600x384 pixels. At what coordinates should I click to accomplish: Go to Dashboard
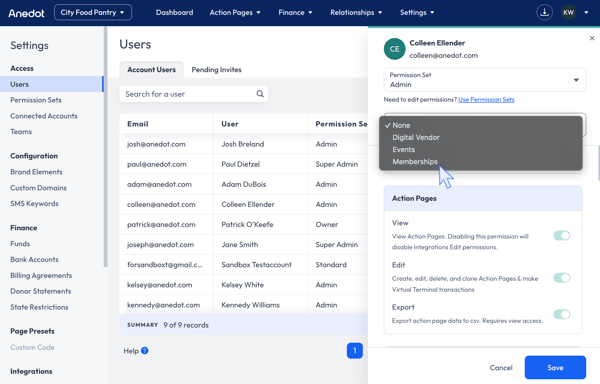[174, 13]
